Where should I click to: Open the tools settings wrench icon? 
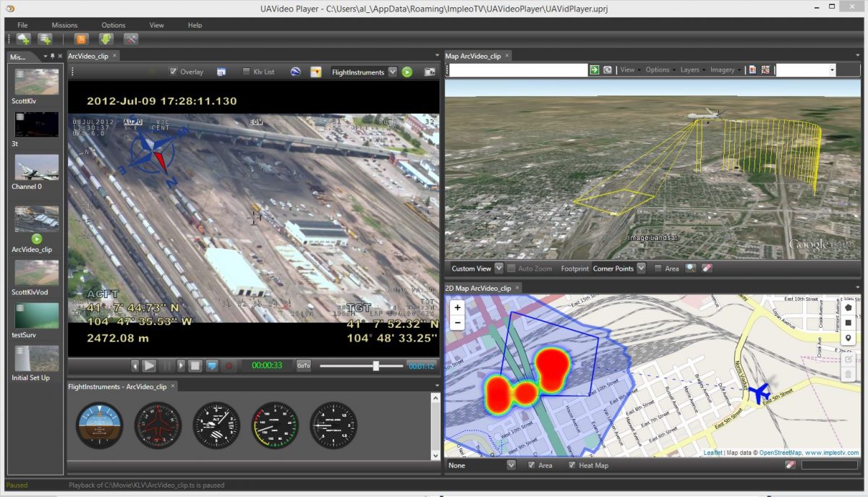pyautogui.click(x=131, y=39)
